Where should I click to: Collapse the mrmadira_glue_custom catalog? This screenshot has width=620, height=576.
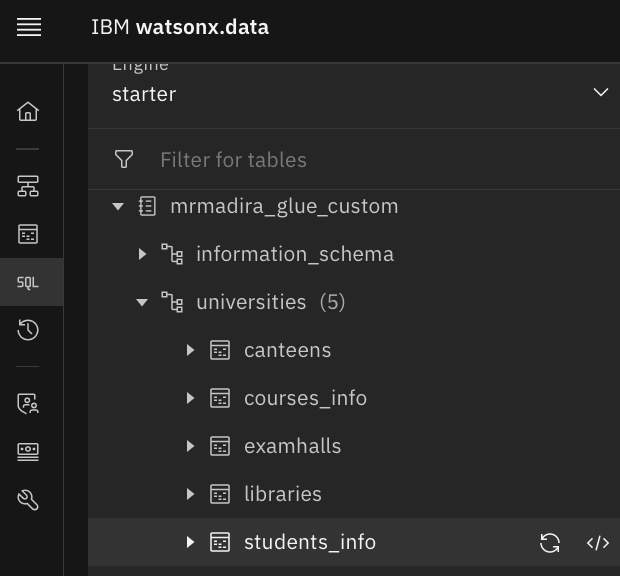(118, 206)
